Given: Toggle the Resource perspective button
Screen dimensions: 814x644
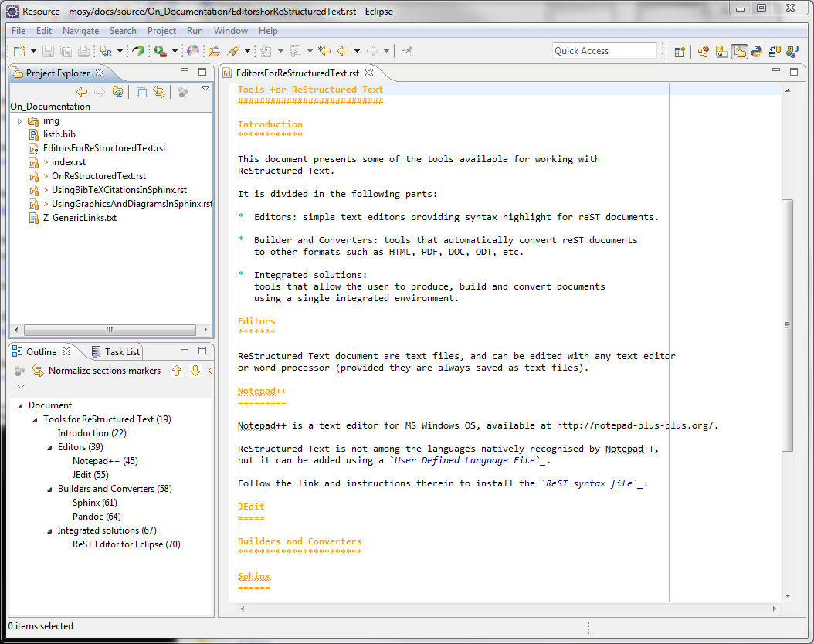Looking at the screenshot, I should (x=739, y=52).
